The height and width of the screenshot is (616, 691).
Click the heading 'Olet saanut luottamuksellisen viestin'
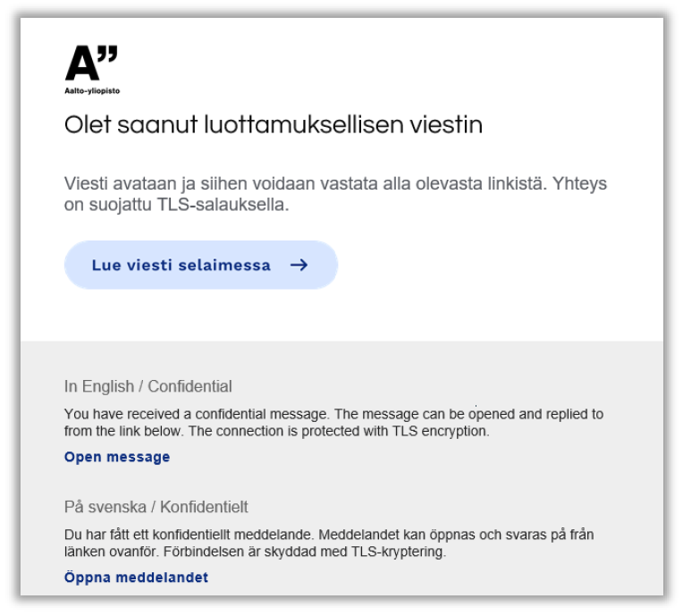click(x=274, y=125)
